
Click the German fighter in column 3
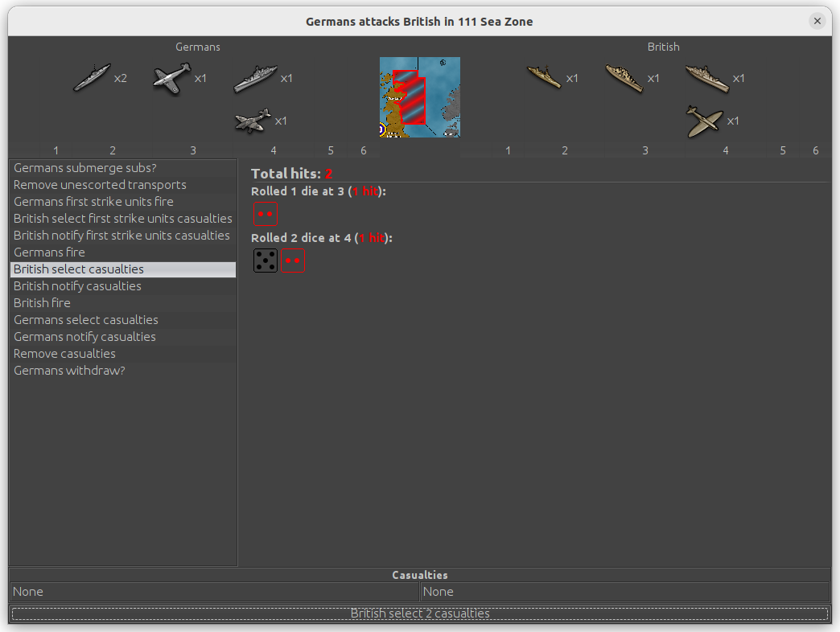(x=172, y=79)
